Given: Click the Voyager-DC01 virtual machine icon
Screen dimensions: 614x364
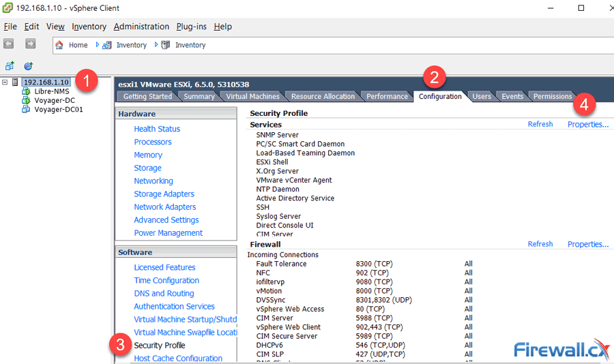Looking at the screenshot, I should [26, 109].
